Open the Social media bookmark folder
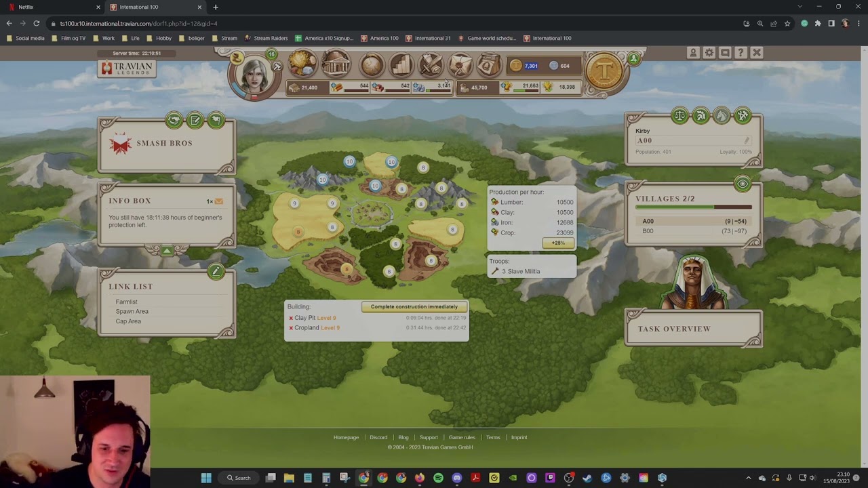 point(26,38)
